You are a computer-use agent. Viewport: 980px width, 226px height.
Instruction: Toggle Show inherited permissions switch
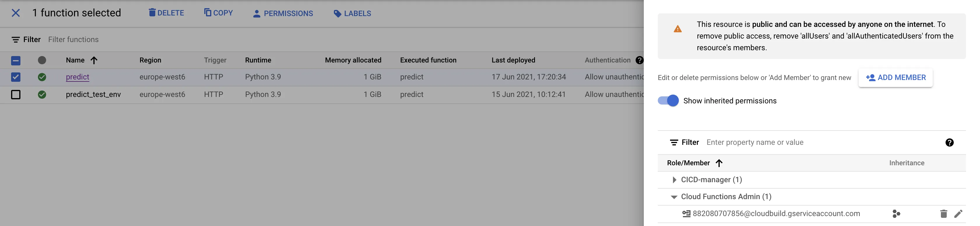(x=668, y=101)
